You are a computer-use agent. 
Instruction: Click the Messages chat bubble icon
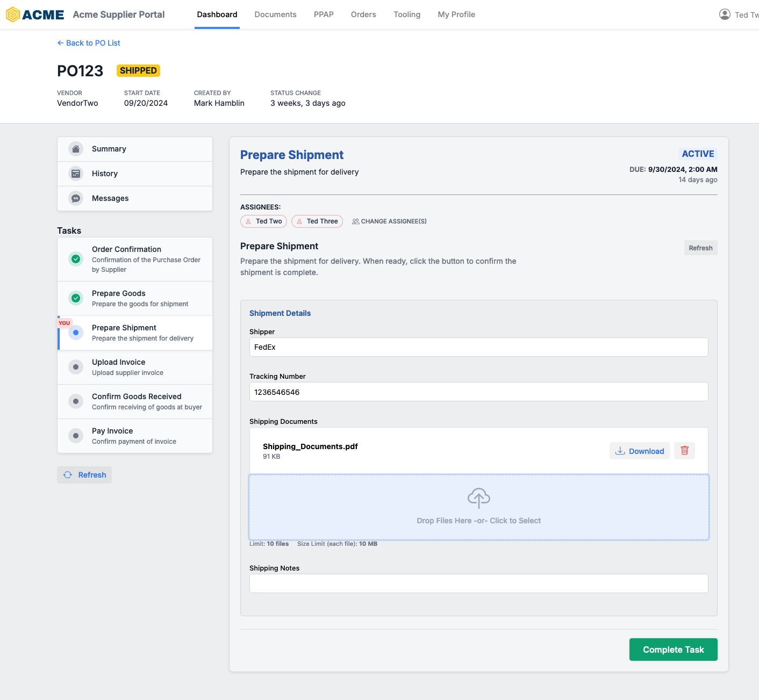[76, 198]
